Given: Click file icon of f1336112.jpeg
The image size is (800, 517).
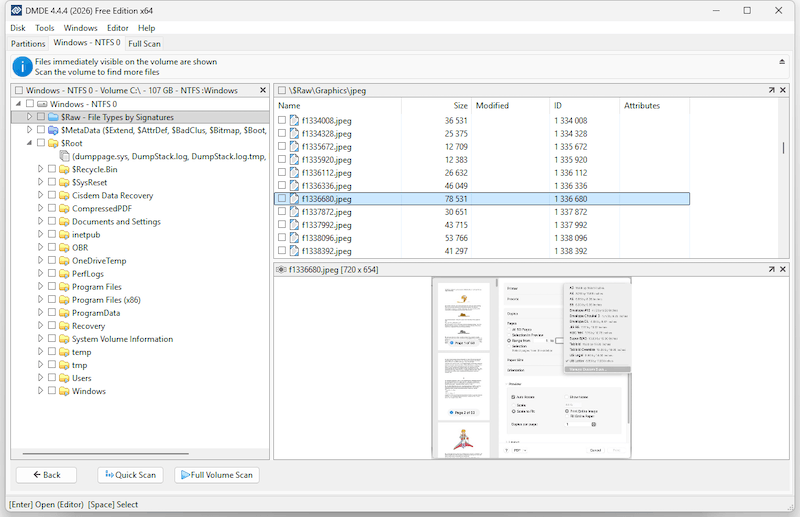Looking at the screenshot, I should tap(294, 173).
